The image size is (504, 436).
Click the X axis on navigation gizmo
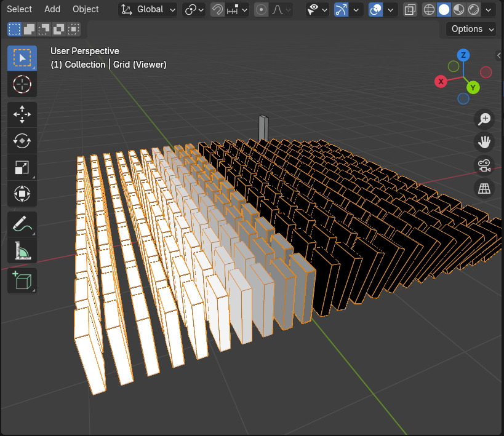(x=441, y=81)
